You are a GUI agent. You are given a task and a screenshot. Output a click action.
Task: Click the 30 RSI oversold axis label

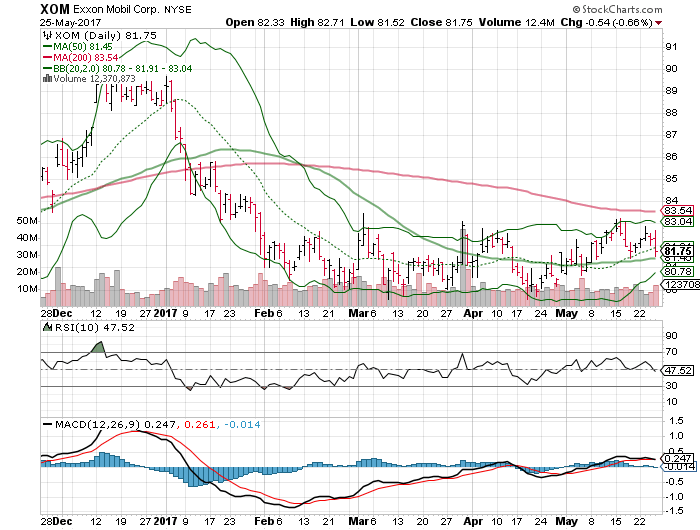[x=671, y=385]
